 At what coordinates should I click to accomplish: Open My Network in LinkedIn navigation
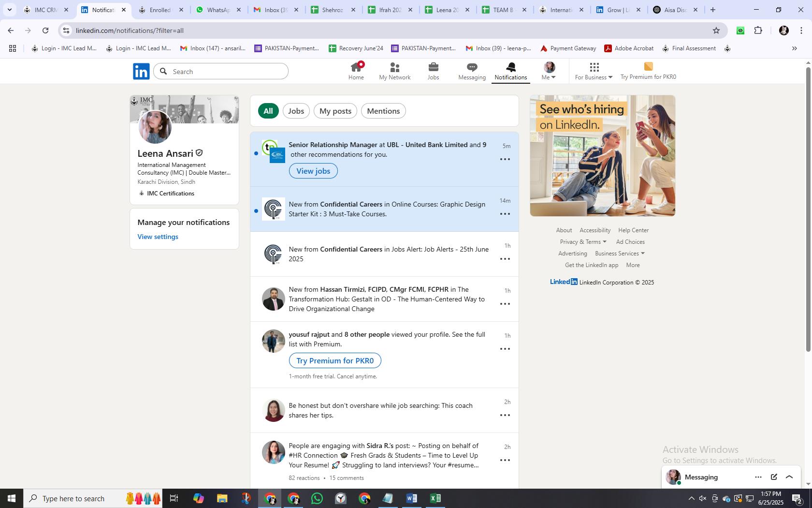pyautogui.click(x=395, y=71)
